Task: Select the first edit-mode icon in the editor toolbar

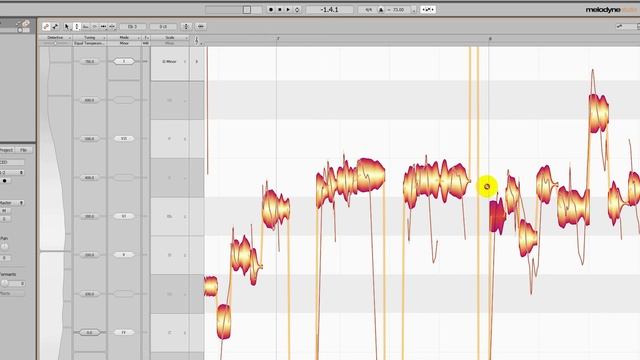Action: (x=46, y=27)
